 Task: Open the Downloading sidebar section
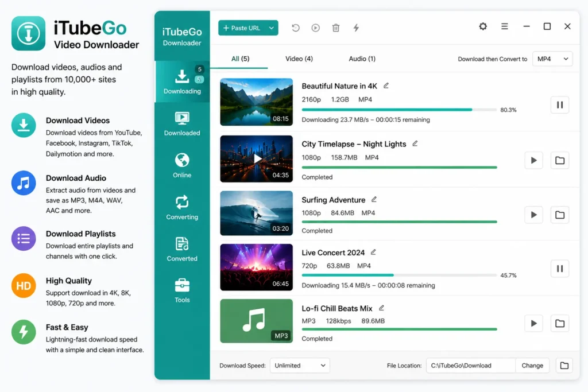[x=182, y=81]
